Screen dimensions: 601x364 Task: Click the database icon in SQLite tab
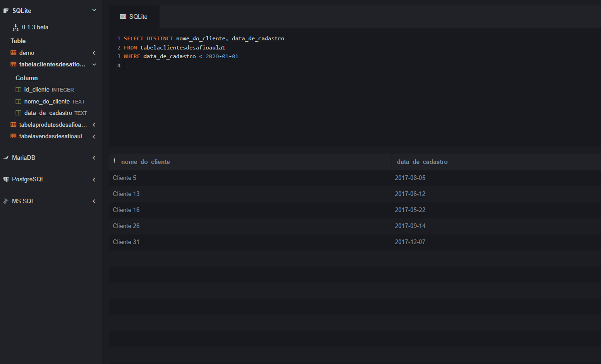coord(123,16)
